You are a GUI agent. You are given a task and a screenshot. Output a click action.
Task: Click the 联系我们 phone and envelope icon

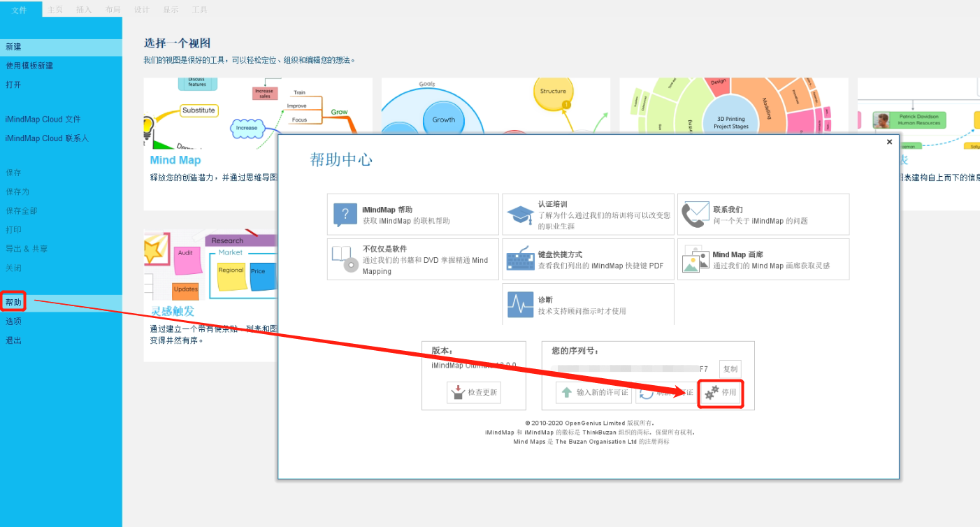pos(696,215)
